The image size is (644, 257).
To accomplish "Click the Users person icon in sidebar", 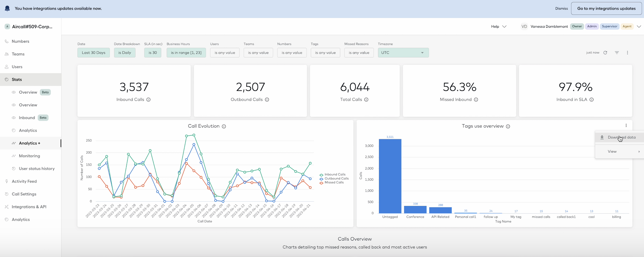I will tap(6, 67).
